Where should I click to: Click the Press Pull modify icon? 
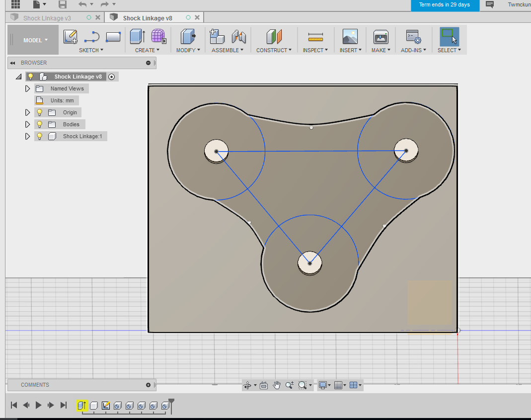coord(188,37)
